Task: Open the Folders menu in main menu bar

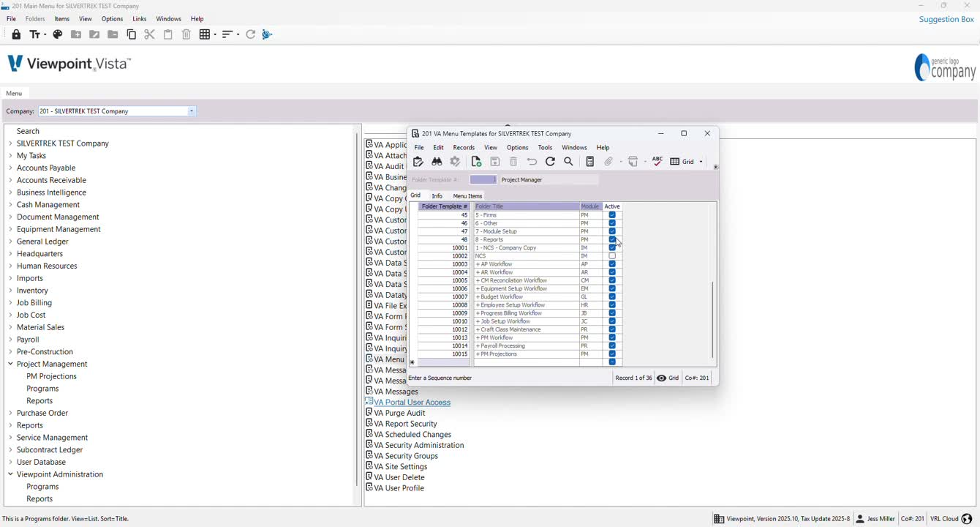Action: 35,19
